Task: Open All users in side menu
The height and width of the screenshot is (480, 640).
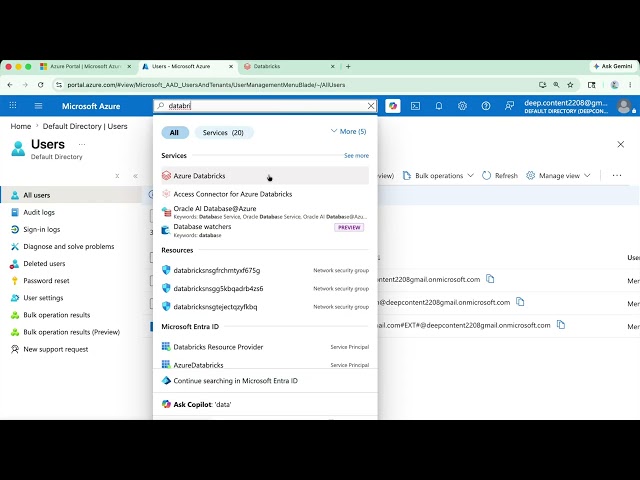Action: (71, 195)
